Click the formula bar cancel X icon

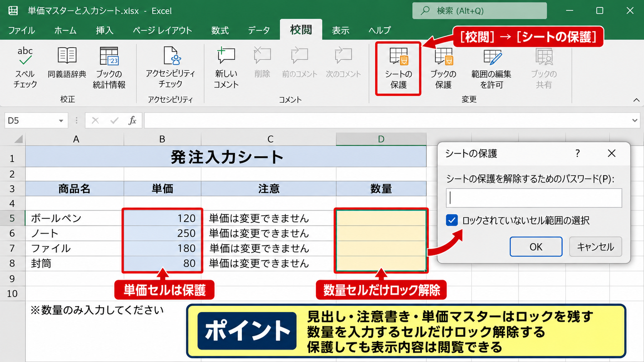pos(95,120)
